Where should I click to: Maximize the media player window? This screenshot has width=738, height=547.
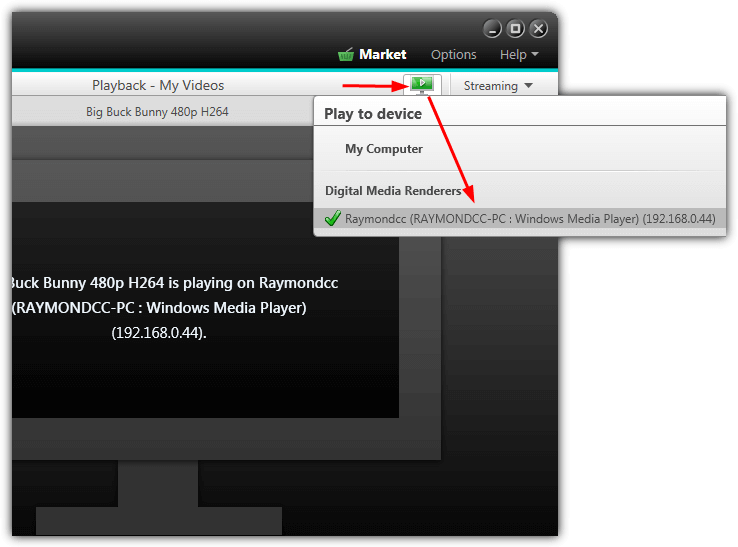tap(515, 29)
